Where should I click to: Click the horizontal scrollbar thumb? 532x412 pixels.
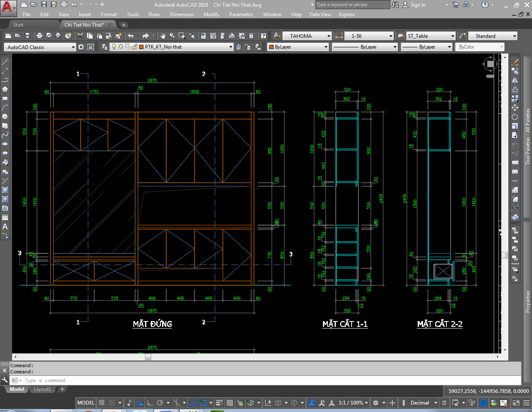click(148, 357)
